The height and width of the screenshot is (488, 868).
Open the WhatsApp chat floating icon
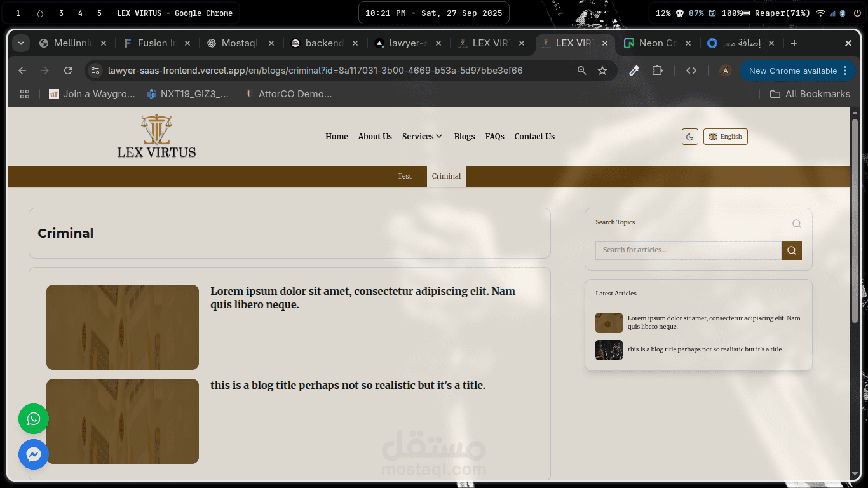click(34, 419)
